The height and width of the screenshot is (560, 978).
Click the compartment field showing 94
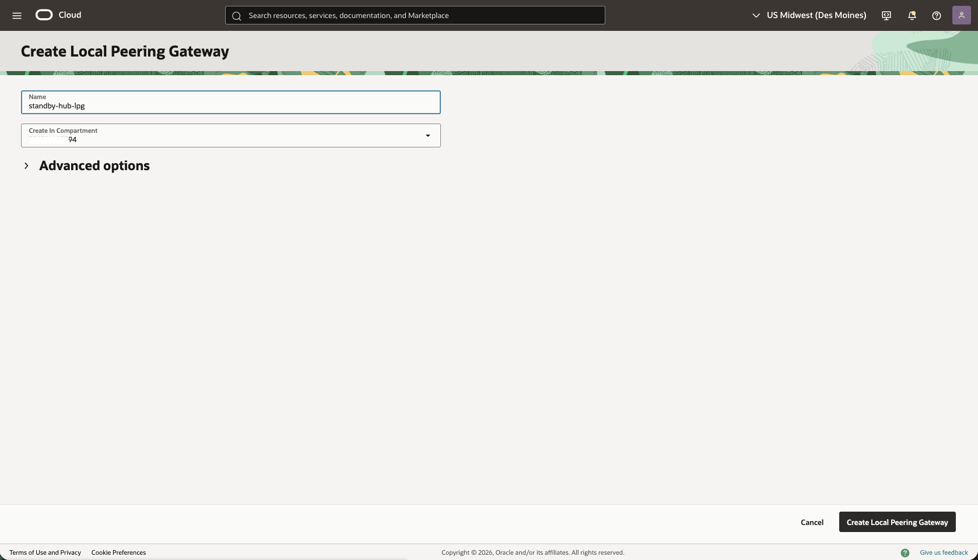point(230,139)
